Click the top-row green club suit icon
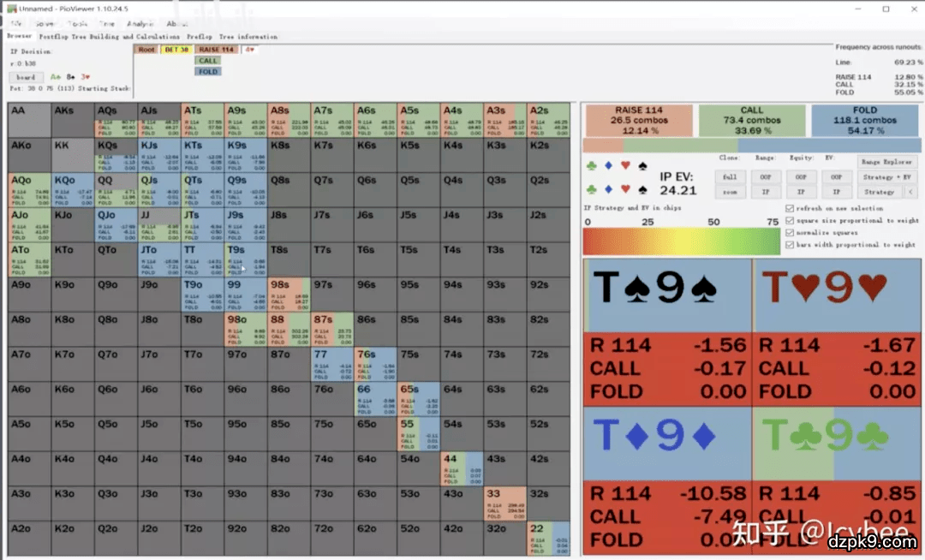Image resolution: width=925 pixels, height=560 pixels. [592, 166]
